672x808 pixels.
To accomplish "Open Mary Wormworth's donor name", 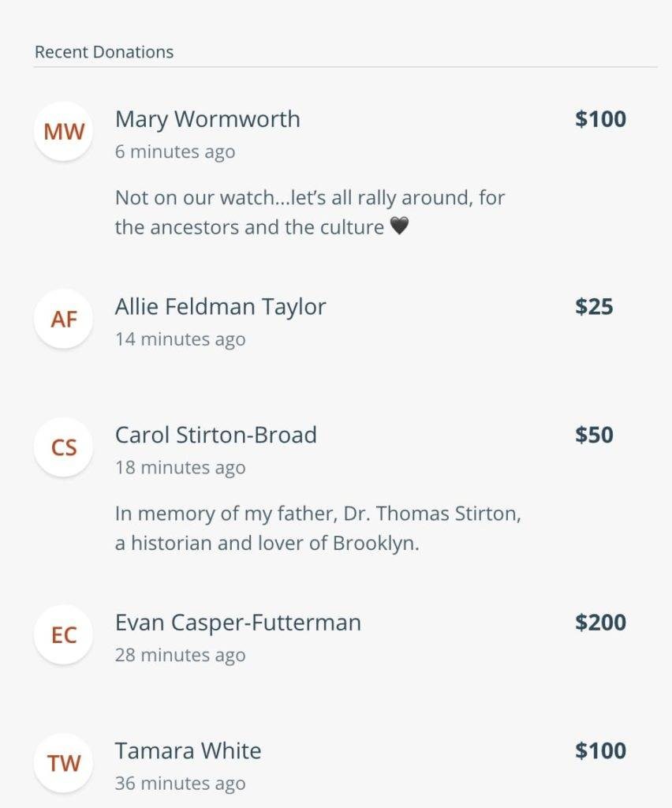I will point(207,120).
